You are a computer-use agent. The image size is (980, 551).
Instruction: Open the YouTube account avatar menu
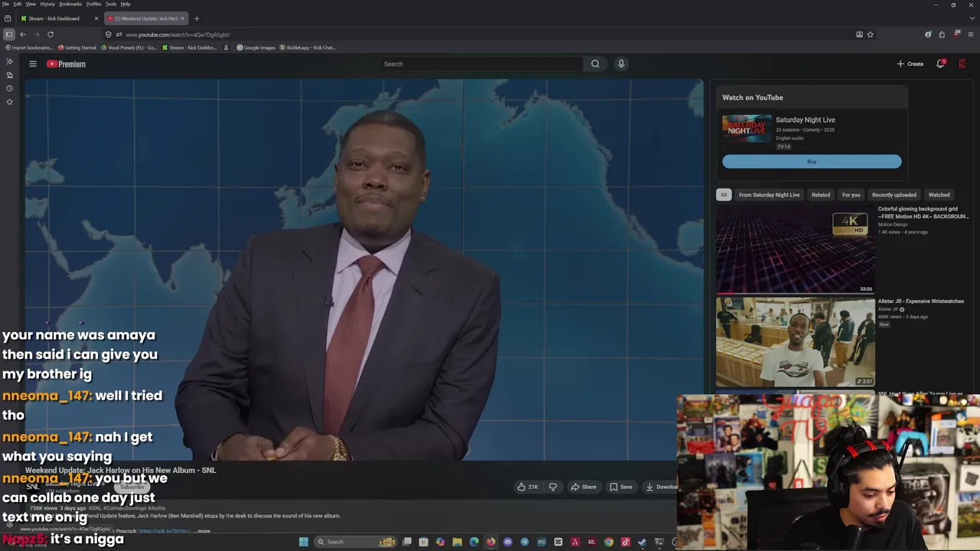click(962, 64)
